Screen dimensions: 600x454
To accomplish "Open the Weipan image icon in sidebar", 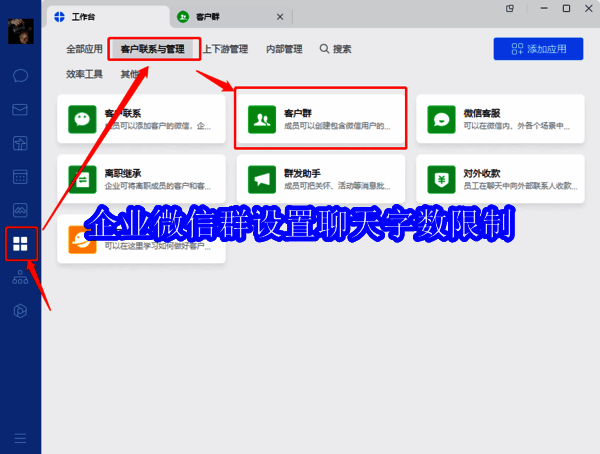I will coord(20,210).
